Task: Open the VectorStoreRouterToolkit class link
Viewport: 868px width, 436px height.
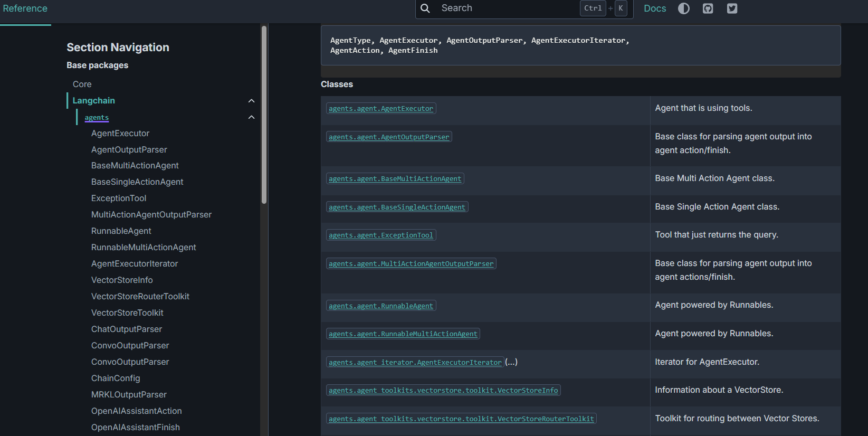Action: point(461,419)
